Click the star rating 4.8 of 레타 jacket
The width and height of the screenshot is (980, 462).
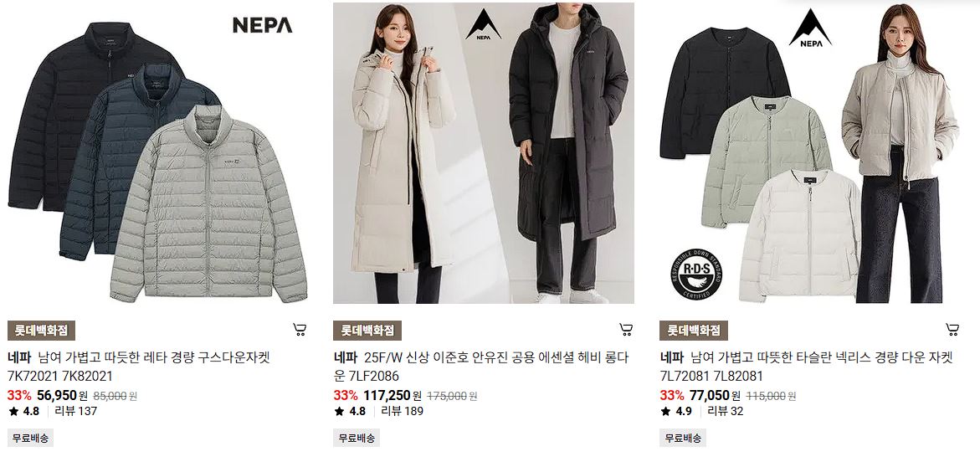coord(23,411)
